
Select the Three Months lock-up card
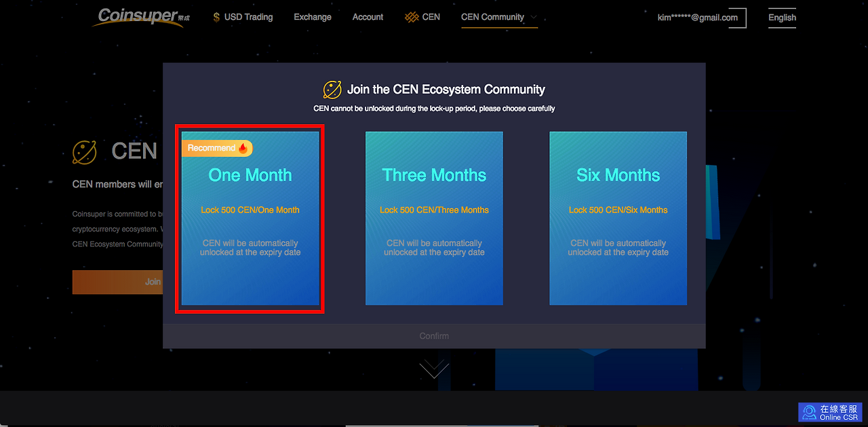[434, 219]
